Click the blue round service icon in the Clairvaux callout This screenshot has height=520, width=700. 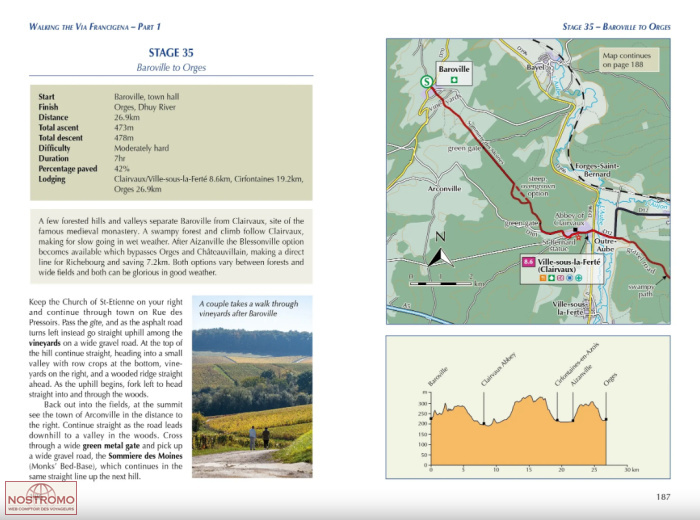click(x=570, y=279)
